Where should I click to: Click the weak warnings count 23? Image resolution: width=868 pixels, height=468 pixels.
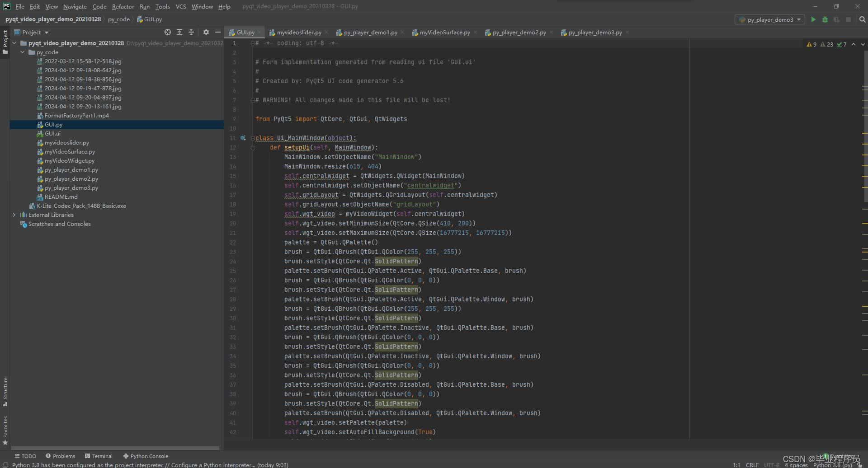827,44
